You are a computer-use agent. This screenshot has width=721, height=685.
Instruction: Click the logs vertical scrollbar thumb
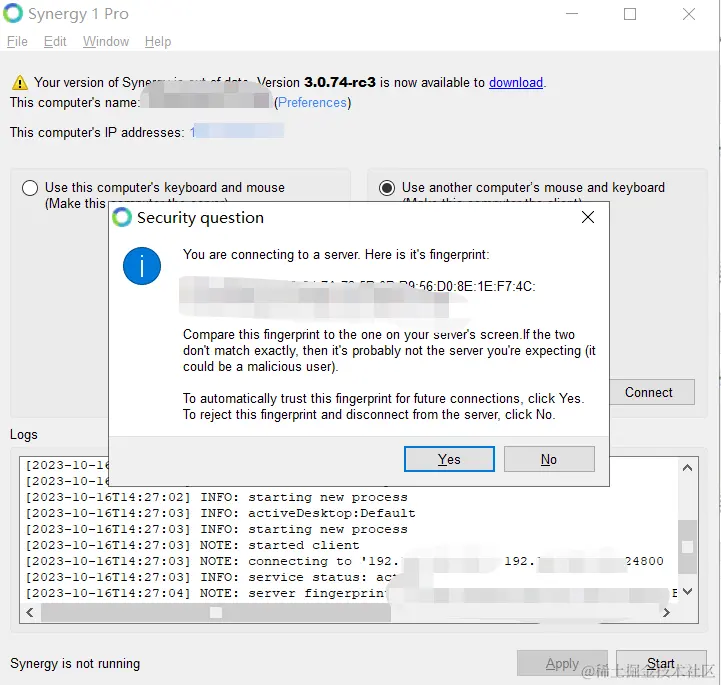pos(687,547)
